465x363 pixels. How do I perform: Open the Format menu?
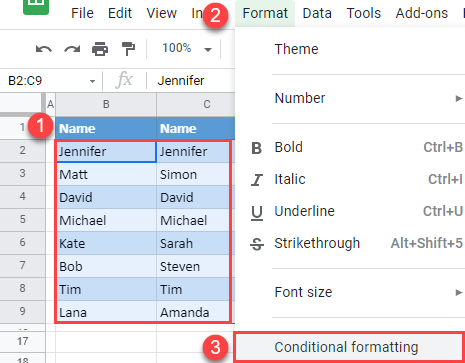pyautogui.click(x=265, y=13)
